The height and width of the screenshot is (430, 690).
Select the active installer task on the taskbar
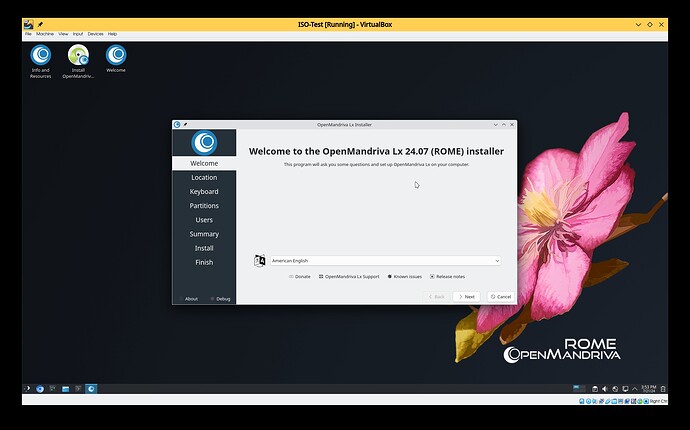tap(91, 389)
